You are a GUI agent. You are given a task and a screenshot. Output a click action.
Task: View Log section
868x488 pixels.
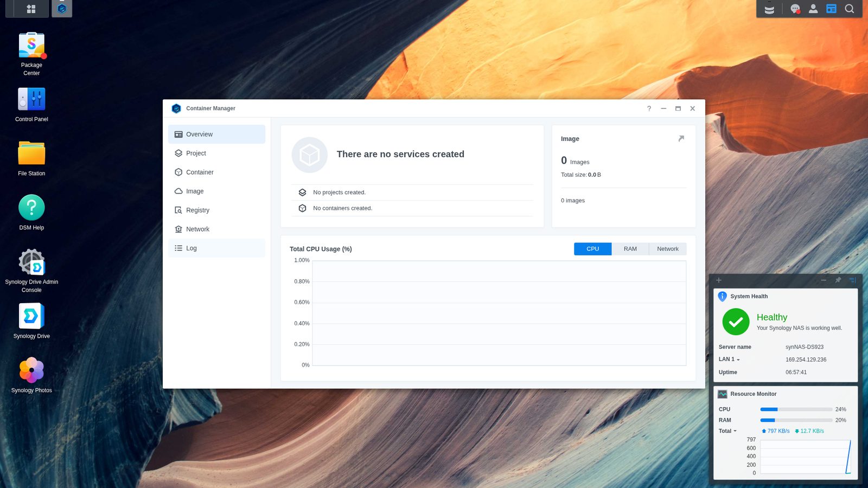coord(216,248)
